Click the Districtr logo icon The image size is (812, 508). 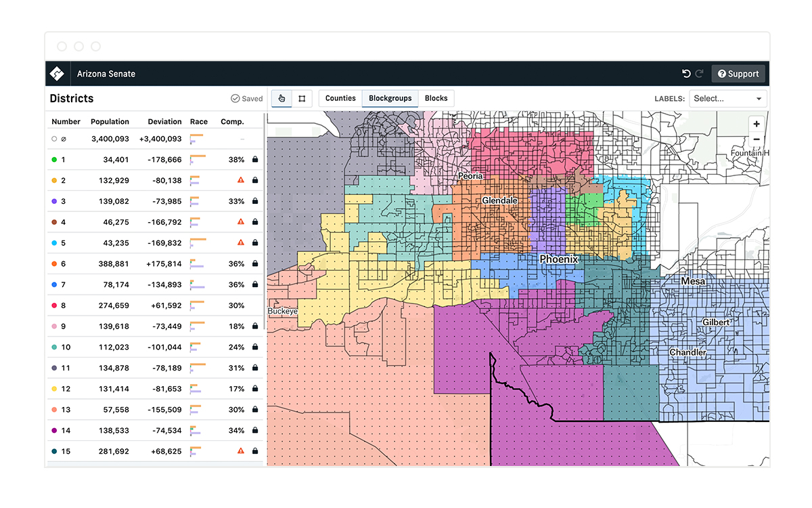57,73
